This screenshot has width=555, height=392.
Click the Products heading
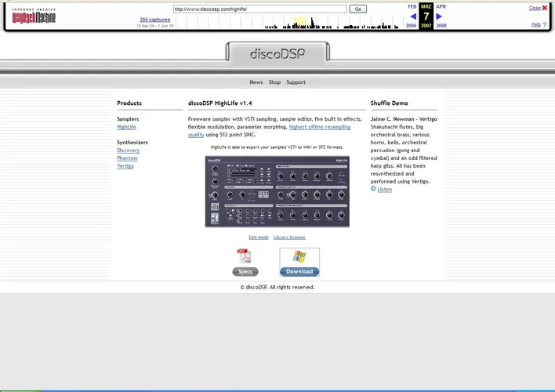point(129,103)
